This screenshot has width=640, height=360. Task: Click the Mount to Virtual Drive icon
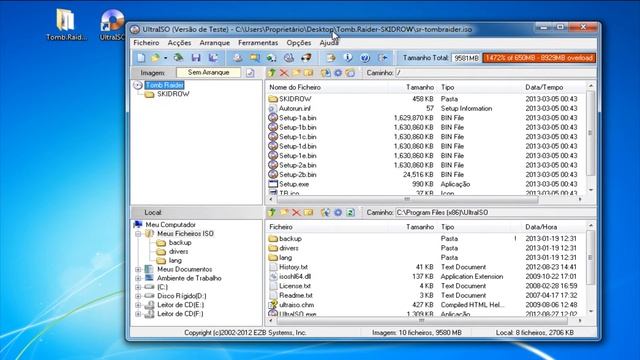289,58
